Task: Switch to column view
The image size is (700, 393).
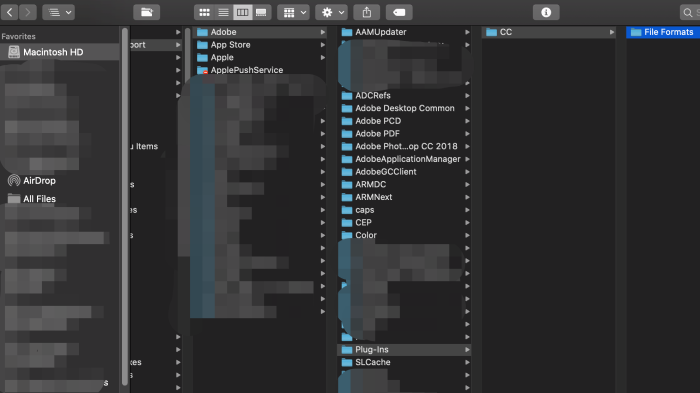Action: tap(242, 12)
